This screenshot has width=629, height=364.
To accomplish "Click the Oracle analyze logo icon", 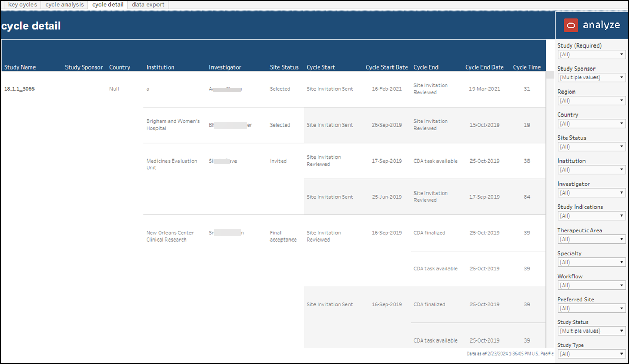I will click(x=570, y=25).
